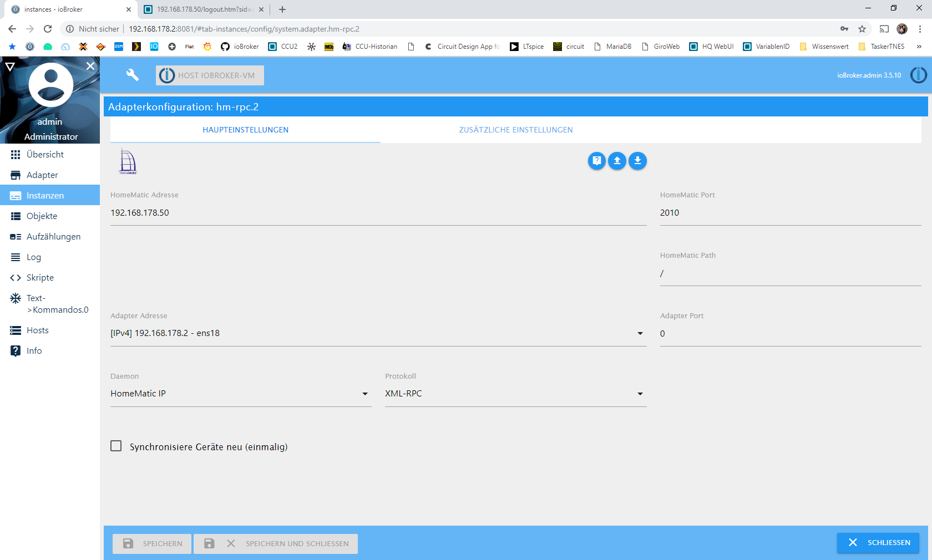The image size is (932, 560).
Task: Open the GiroWeb bookmark
Action: [x=660, y=47]
